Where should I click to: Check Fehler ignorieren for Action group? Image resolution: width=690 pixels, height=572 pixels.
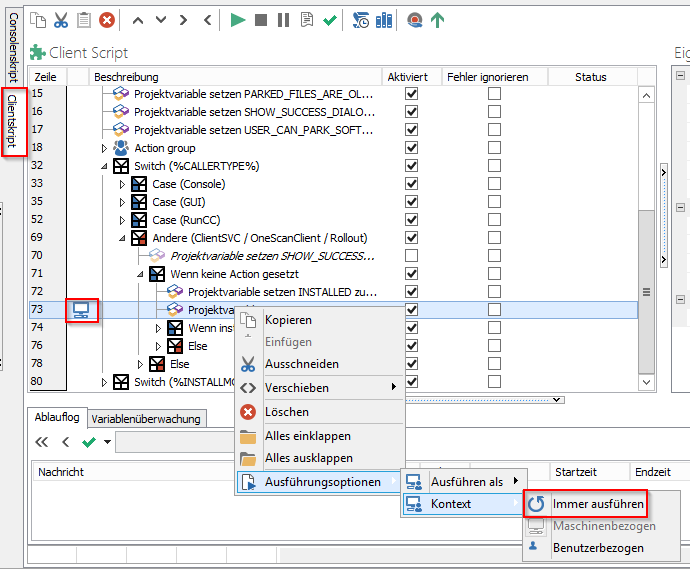(x=494, y=147)
